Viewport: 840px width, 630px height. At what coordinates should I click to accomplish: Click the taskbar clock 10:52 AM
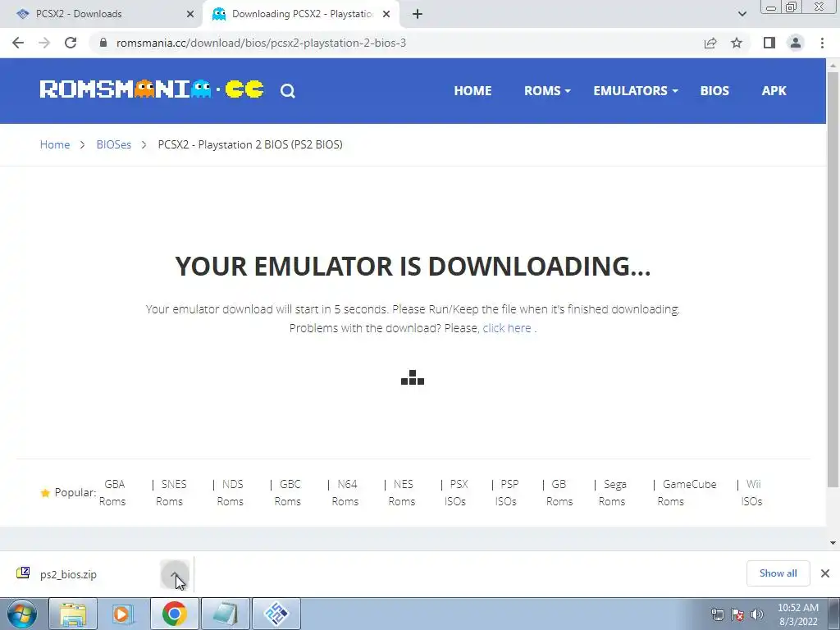click(x=797, y=608)
